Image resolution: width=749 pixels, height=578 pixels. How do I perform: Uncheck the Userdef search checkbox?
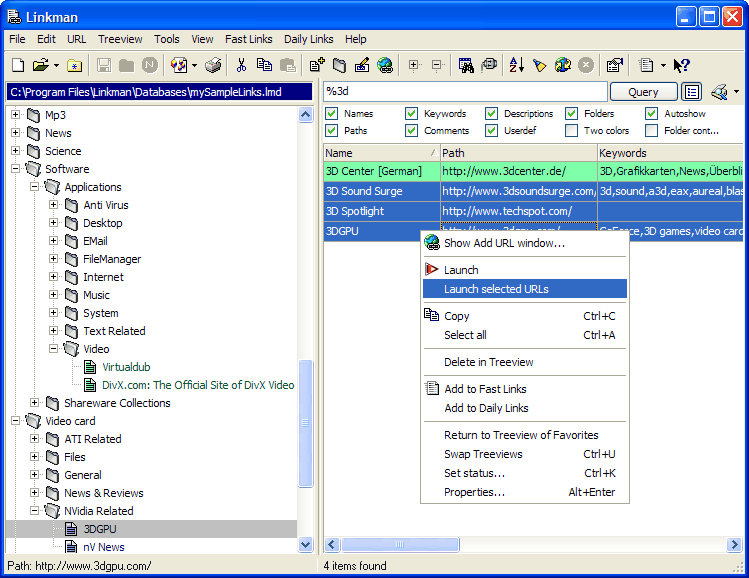coord(492,130)
